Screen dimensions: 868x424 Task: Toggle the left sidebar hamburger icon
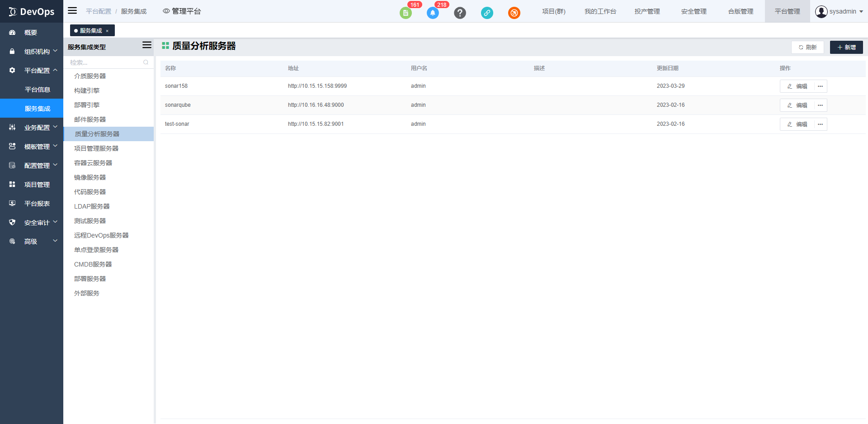coord(72,11)
